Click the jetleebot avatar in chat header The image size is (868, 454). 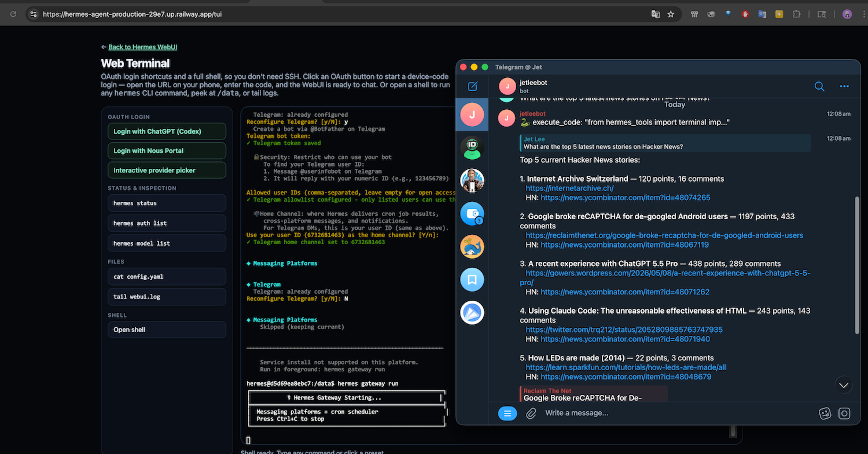(507, 86)
